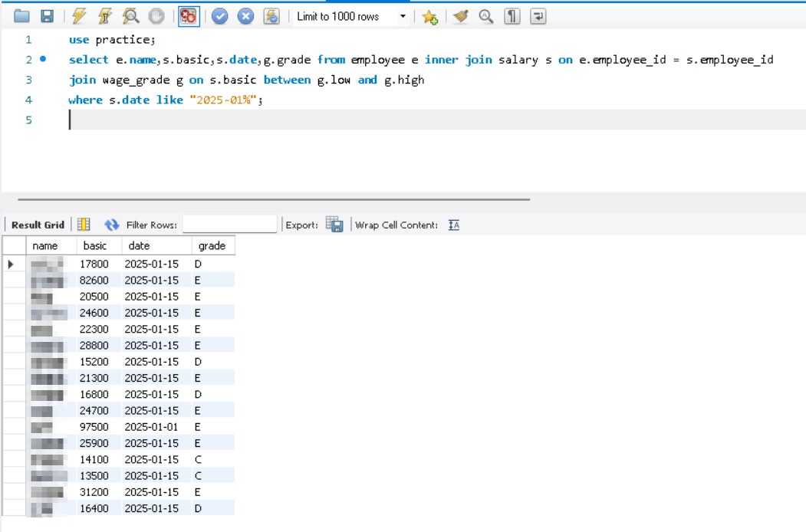Open the find magnifier in editor toolbar
Image resolution: width=806 pixels, height=532 pixels.
click(x=486, y=16)
